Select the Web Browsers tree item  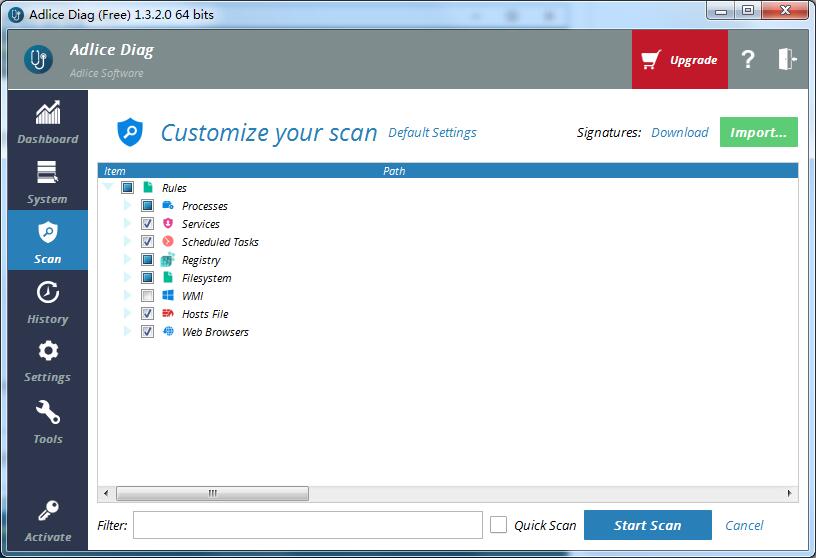[x=215, y=332]
